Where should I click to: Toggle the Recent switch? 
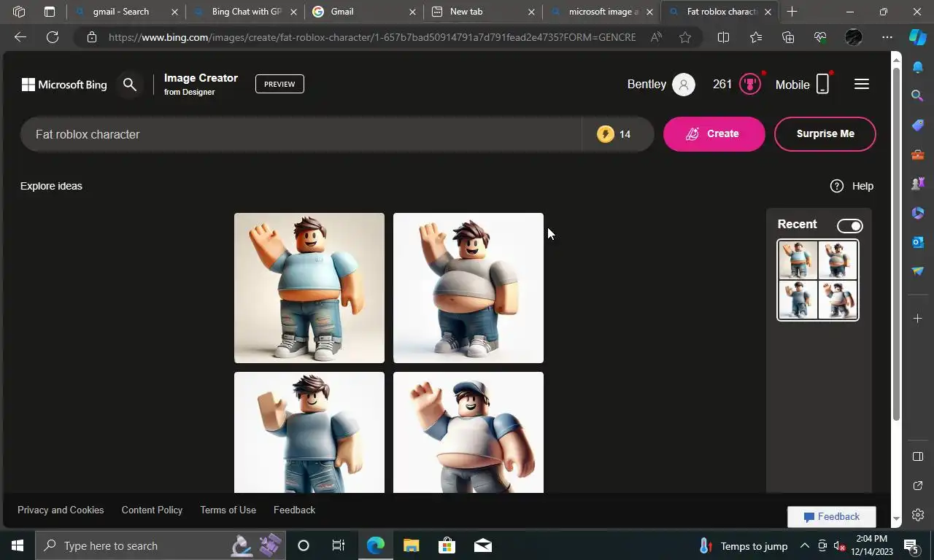850,226
